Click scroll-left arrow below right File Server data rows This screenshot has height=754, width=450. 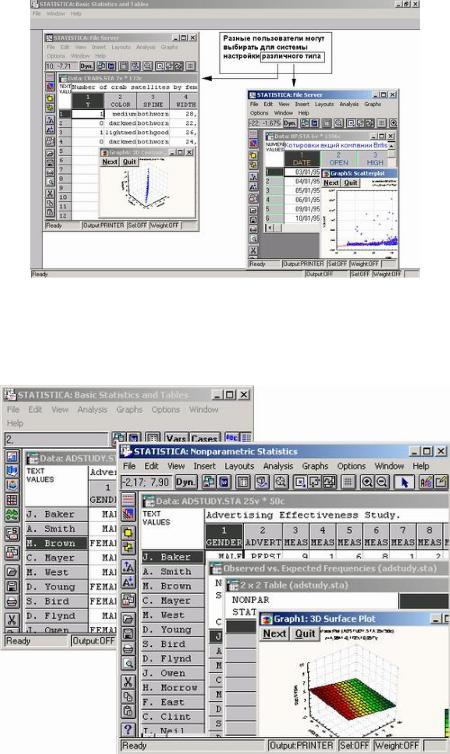point(269,227)
